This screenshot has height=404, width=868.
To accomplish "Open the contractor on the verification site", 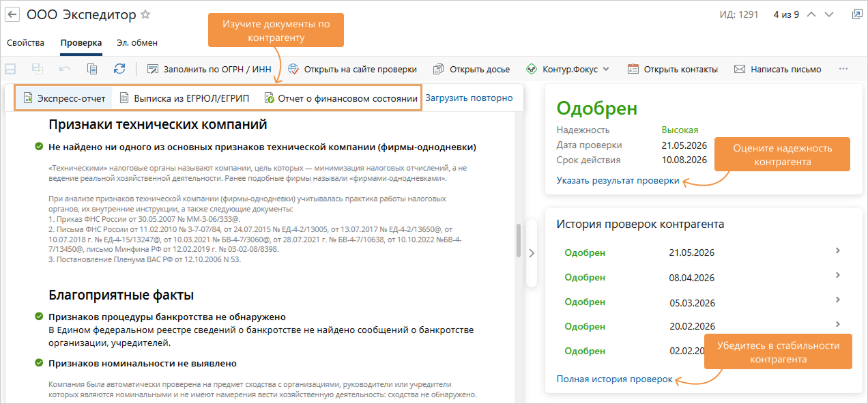I will (x=352, y=69).
